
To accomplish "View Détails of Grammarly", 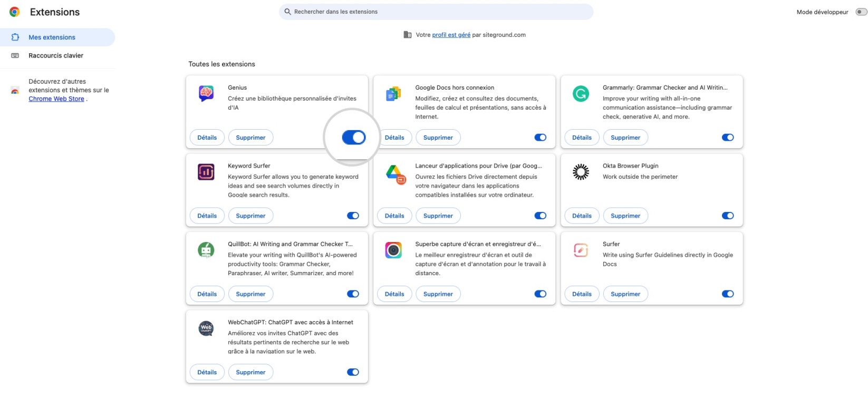I will pos(582,138).
